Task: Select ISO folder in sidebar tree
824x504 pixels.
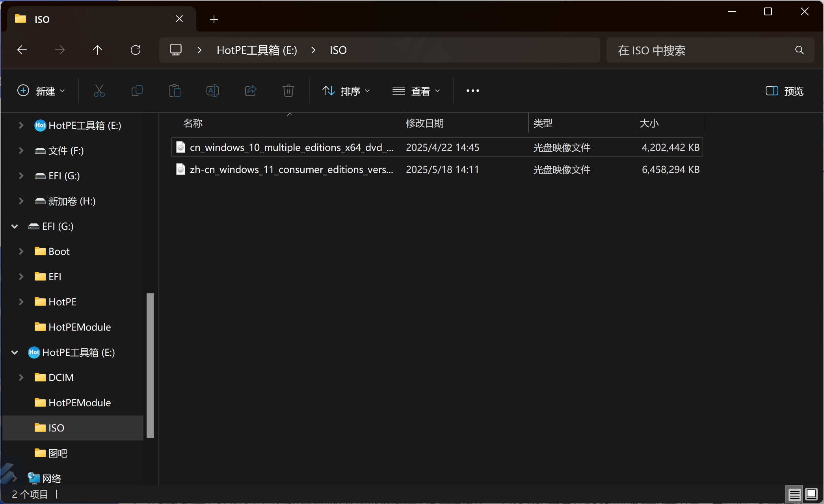Action: tap(73, 428)
